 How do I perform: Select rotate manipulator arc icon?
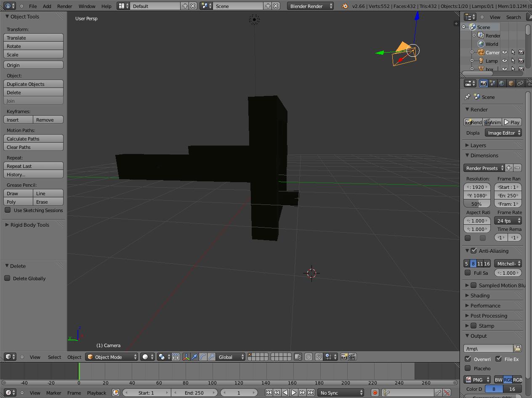203,357
